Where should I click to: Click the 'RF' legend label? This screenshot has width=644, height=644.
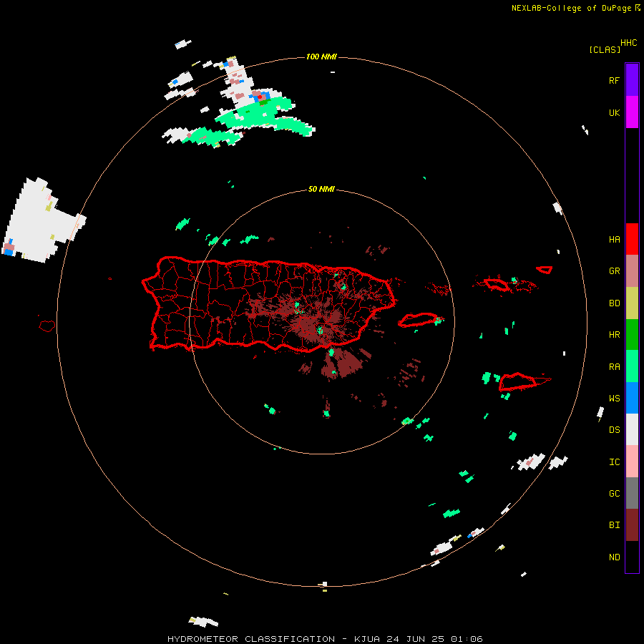[614, 80]
